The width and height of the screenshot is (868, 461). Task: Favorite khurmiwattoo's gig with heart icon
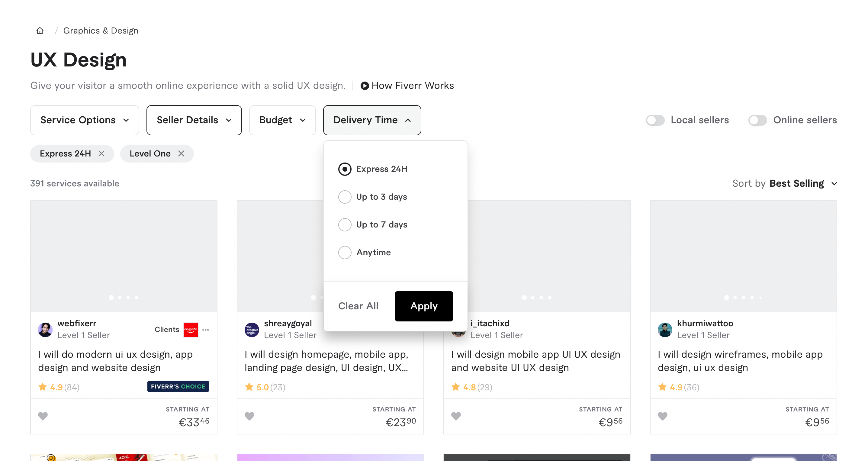tap(662, 416)
